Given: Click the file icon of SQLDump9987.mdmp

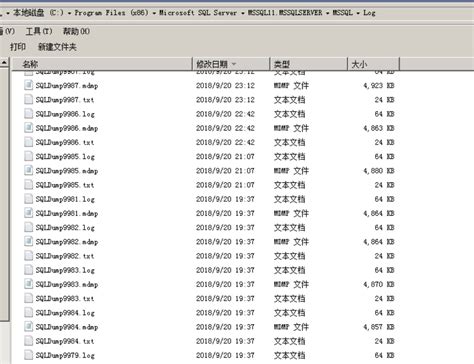Looking at the screenshot, I should (29, 85).
